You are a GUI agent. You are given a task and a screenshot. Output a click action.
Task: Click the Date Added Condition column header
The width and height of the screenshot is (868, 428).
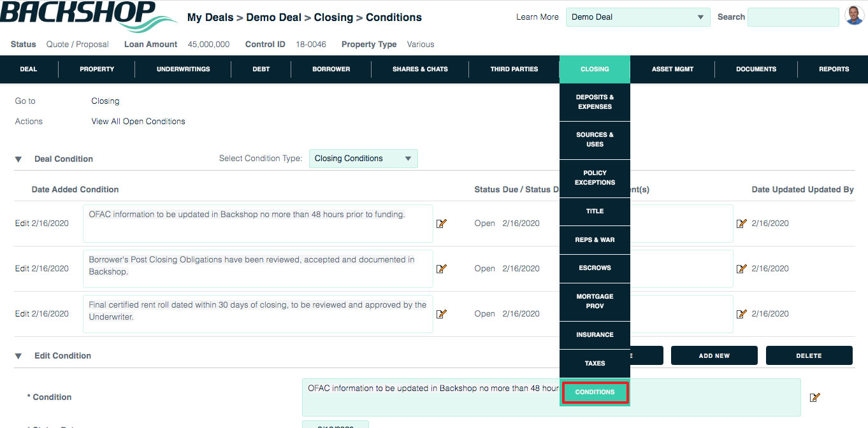tap(75, 190)
